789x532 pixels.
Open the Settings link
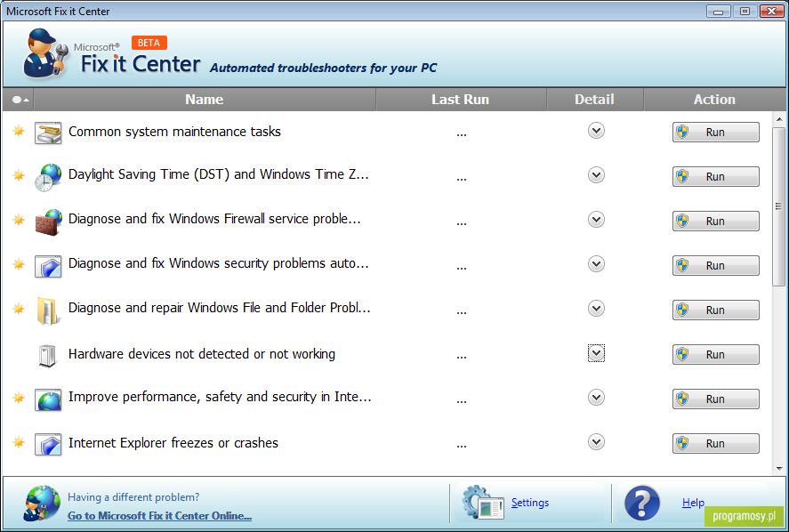pyautogui.click(x=530, y=503)
